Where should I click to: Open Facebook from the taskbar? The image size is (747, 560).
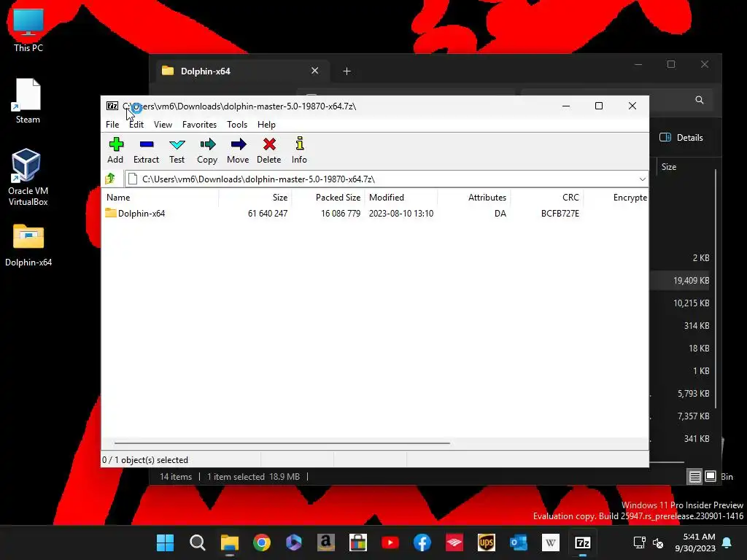click(422, 542)
